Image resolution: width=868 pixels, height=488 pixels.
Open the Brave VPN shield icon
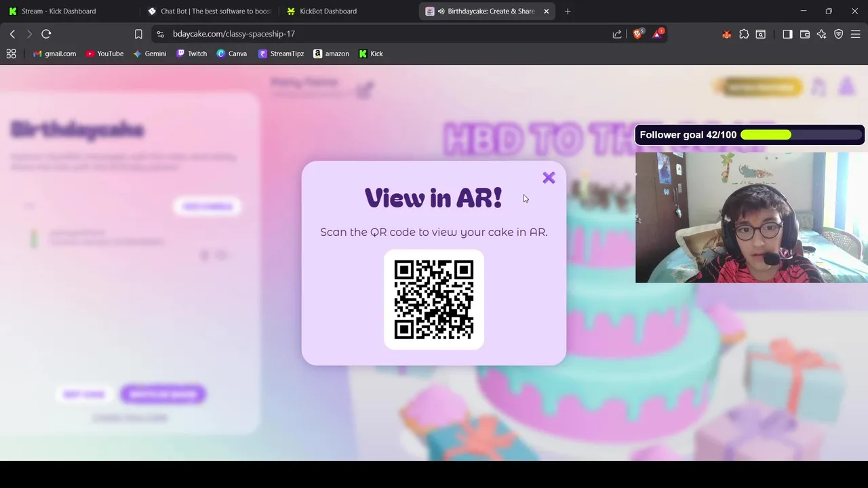pyautogui.click(x=839, y=34)
